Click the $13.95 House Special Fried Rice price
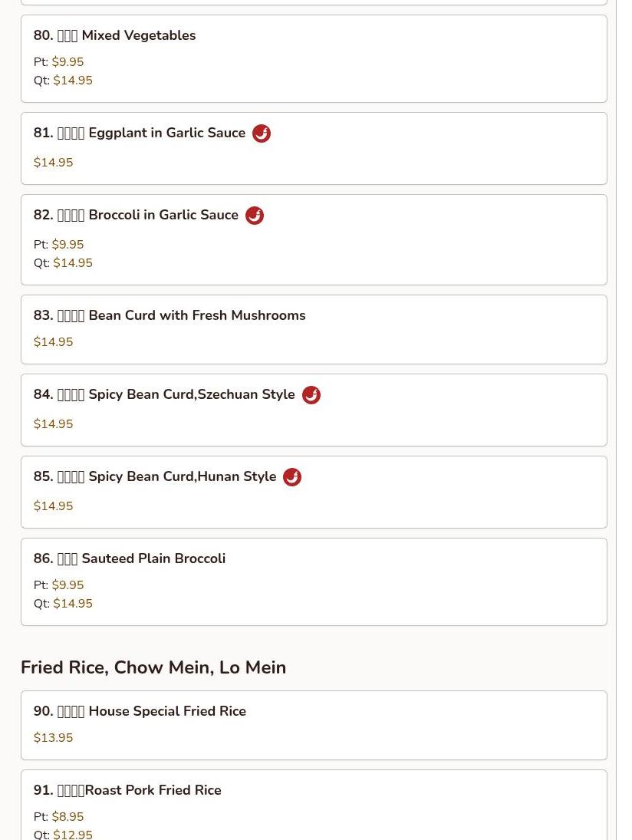 pos(53,738)
